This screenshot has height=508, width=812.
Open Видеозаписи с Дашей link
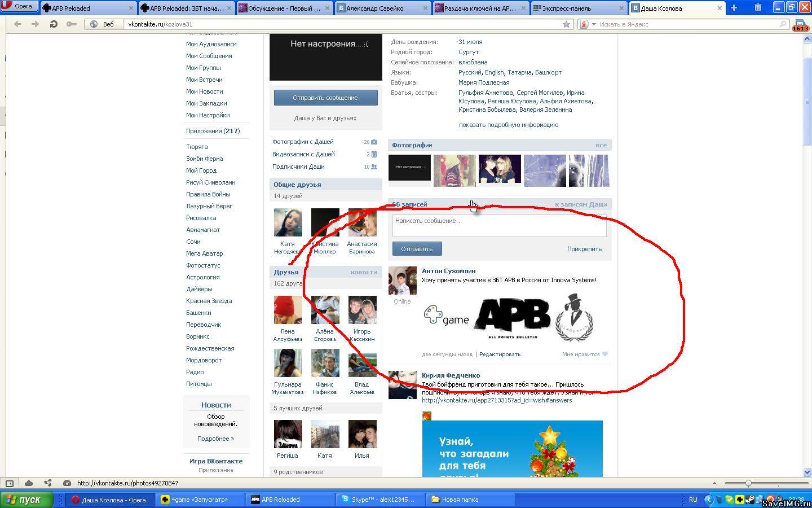point(303,154)
